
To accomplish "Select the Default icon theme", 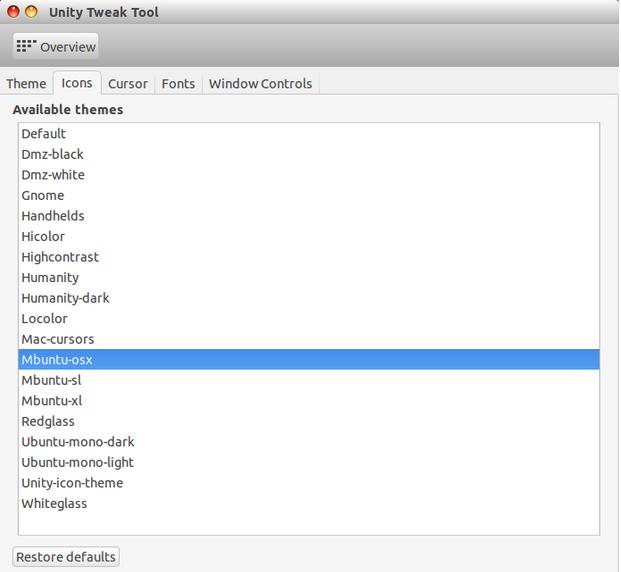I will click(44, 134).
